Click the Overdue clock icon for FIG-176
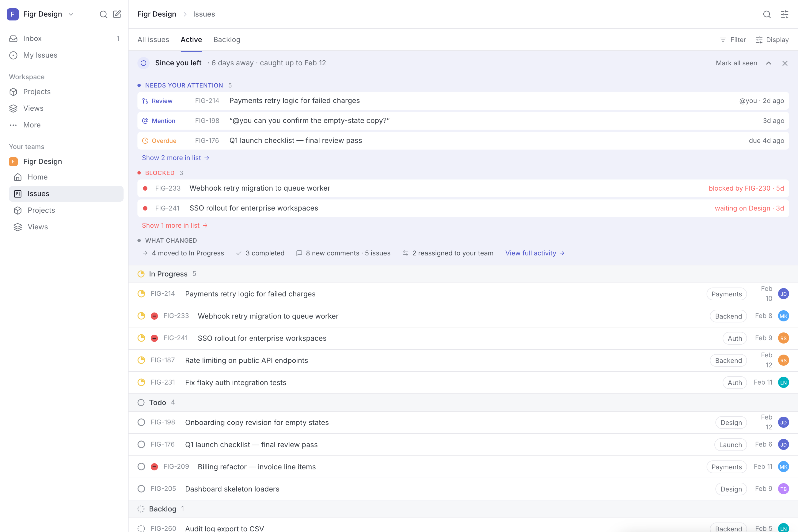Image resolution: width=798 pixels, height=532 pixels. [145, 141]
